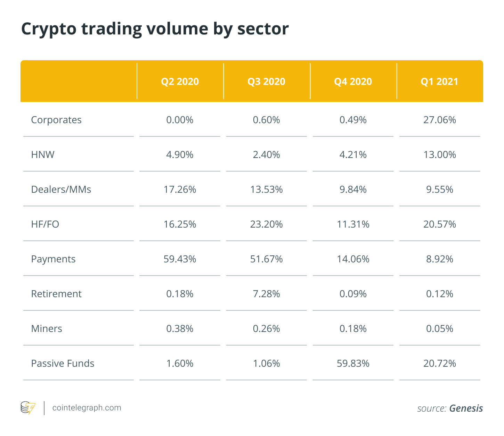
Task: Click the Dealers/MMs row label
Action: [61, 189]
